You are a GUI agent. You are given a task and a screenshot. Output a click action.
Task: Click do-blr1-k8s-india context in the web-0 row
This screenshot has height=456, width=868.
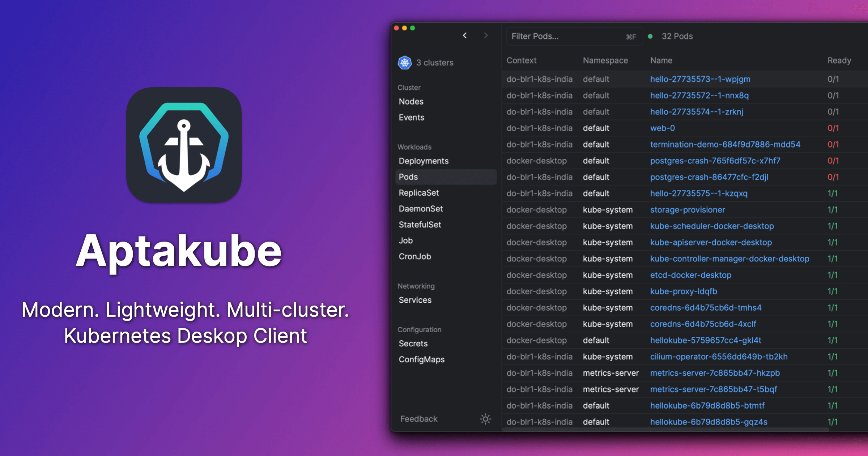pyautogui.click(x=539, y=128)
